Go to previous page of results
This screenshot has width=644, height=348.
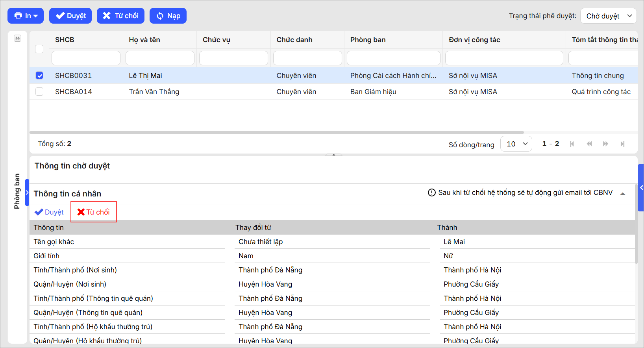(x=589, y=144)
